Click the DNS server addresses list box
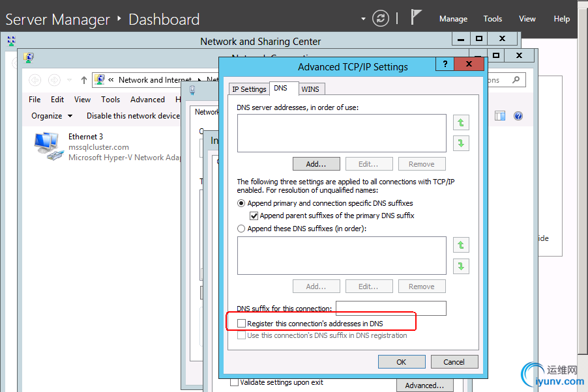 coord(342,133)
